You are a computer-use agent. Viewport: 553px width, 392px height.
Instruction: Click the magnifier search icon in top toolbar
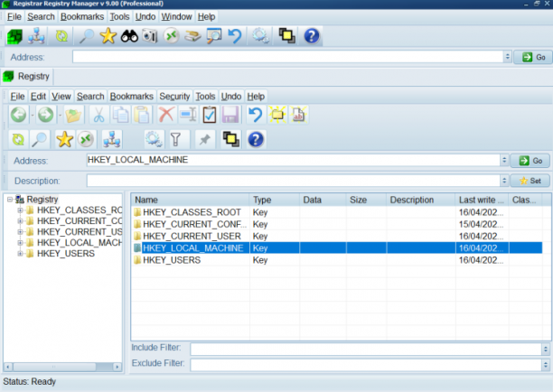coord(87,36)
